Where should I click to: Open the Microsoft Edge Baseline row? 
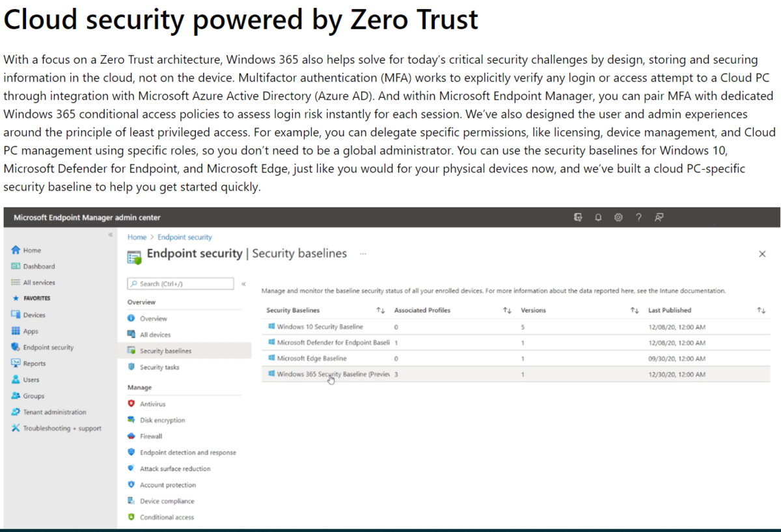(x=514, y=358)
